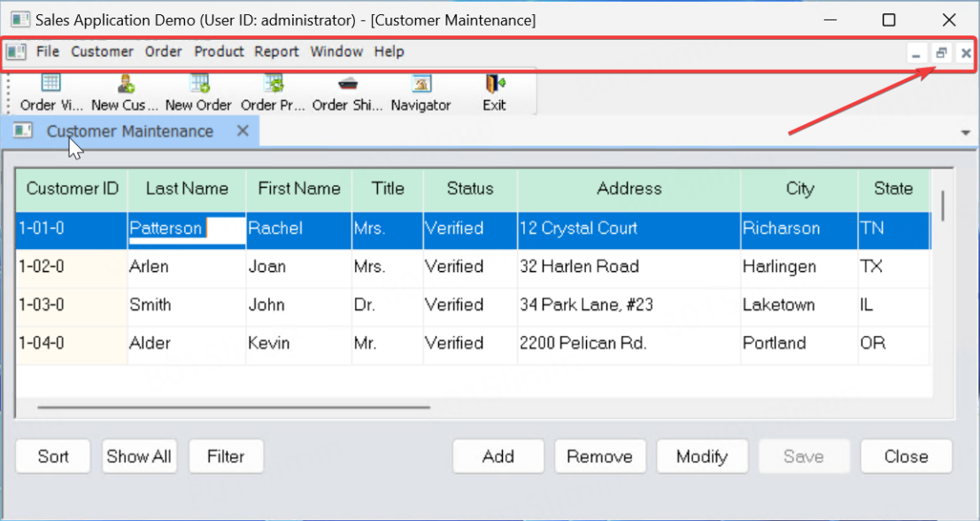Viewport: 980px width, 521px height.
Task: Click the vertical scrollbar of the grid
Action: pos(943,205)
